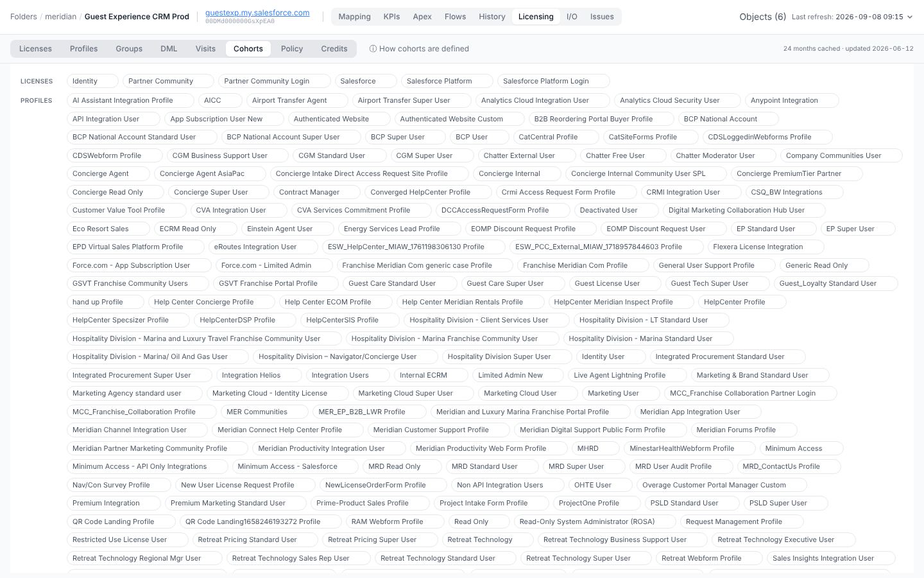Select the Deactivated User chip

pyautogui.click(x=617, y=210)
